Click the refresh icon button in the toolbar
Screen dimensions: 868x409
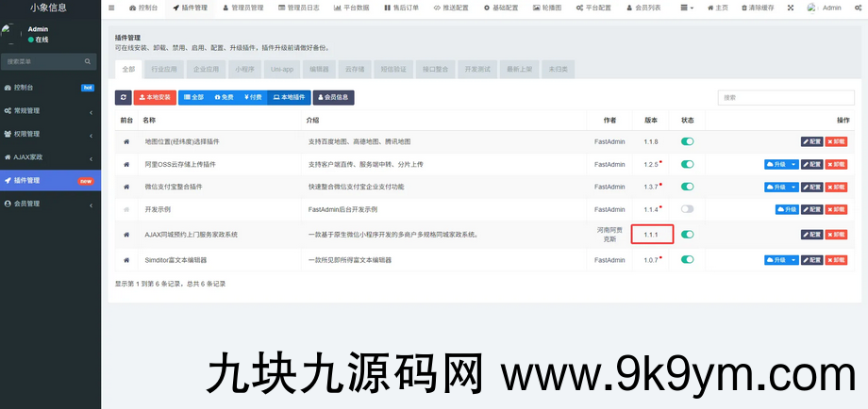[x=124, y=97]
